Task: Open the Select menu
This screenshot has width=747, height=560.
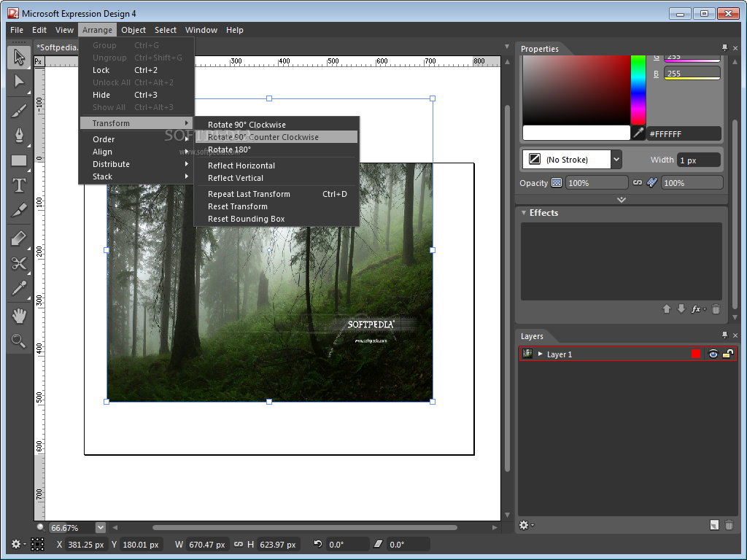Action: pos(166,30)
